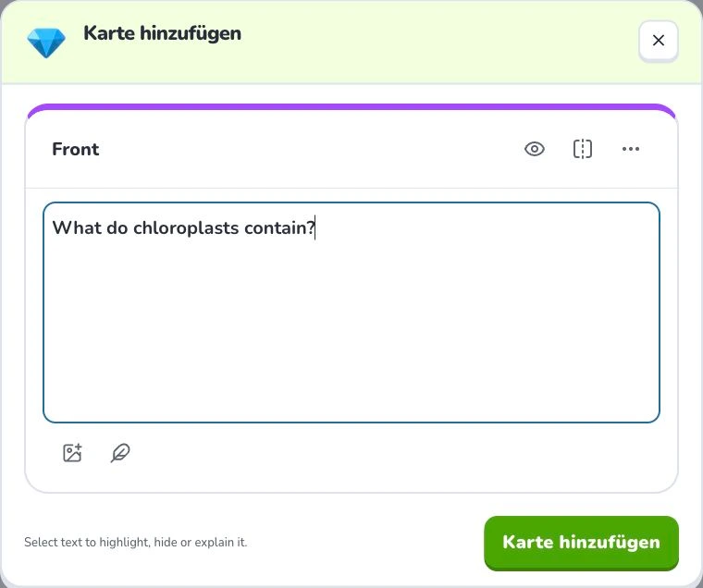Click the blue diamond premium icon
703x588 pixels.
click(46, 43)
